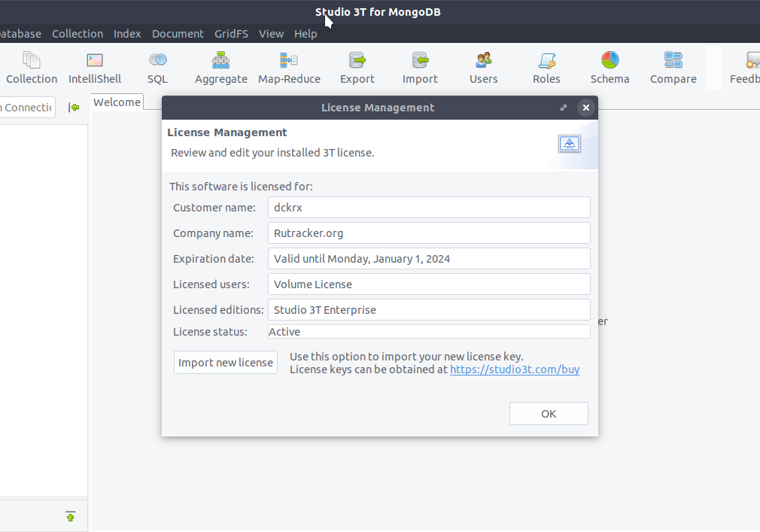Viewport: 760px width, 532px height.
Task: Open the Aggregate editor
Action: click(x=221, y=68)
